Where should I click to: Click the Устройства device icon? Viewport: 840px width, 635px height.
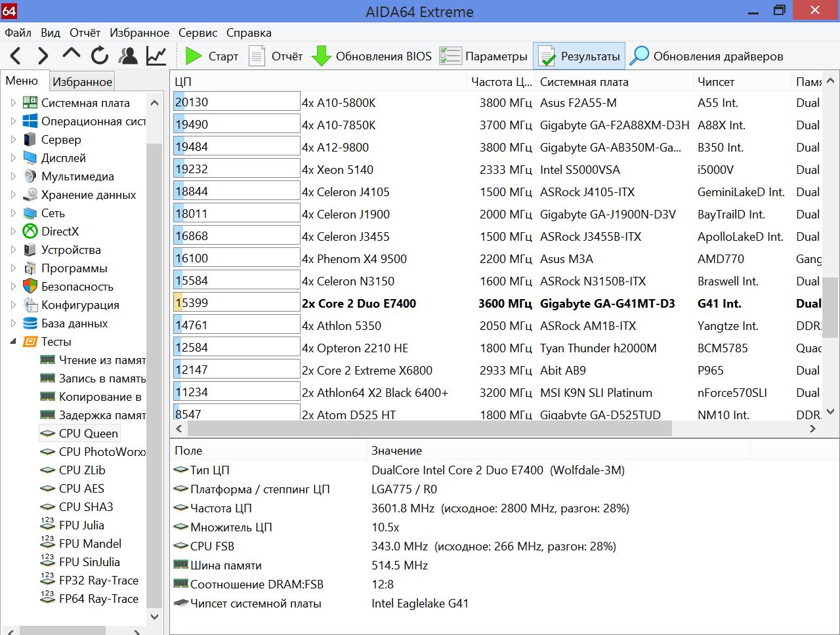point(30,249)
